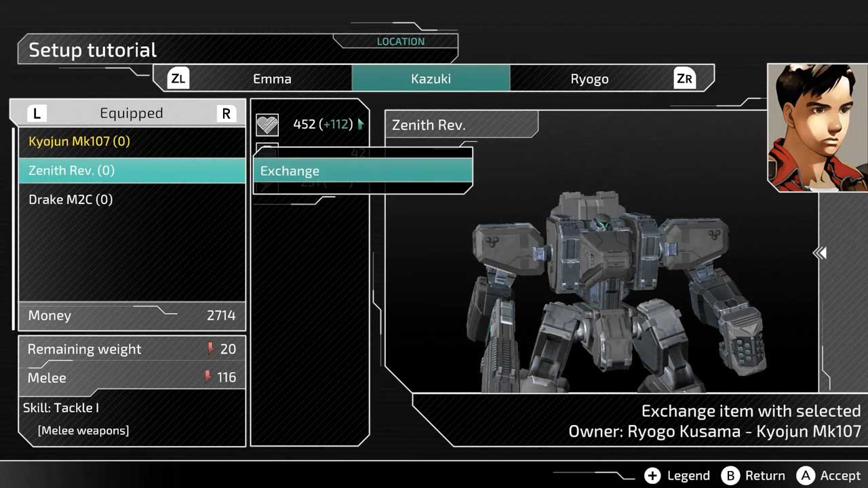Switch to the Ryogo character tab
This screenshot has width=868, height=488.
point(589,79)
